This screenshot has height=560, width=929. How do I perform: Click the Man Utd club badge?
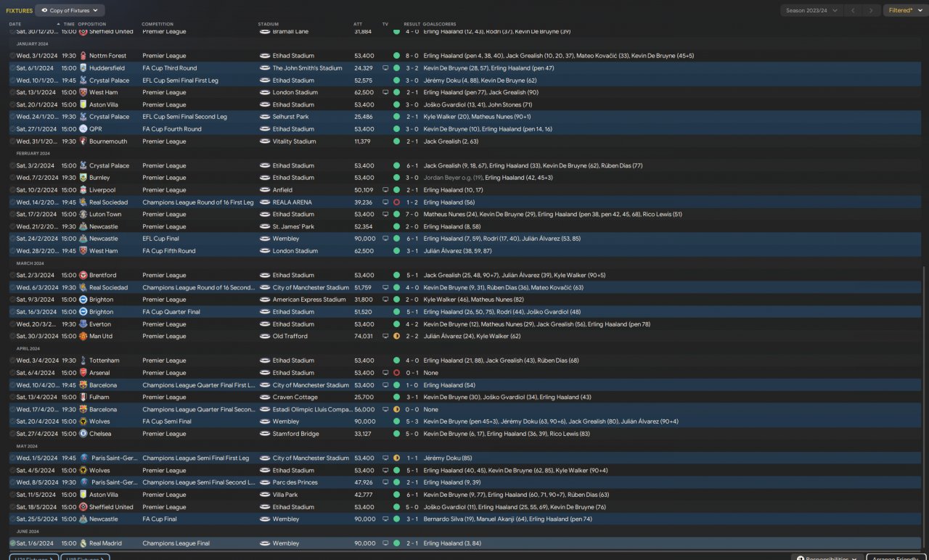83,337
